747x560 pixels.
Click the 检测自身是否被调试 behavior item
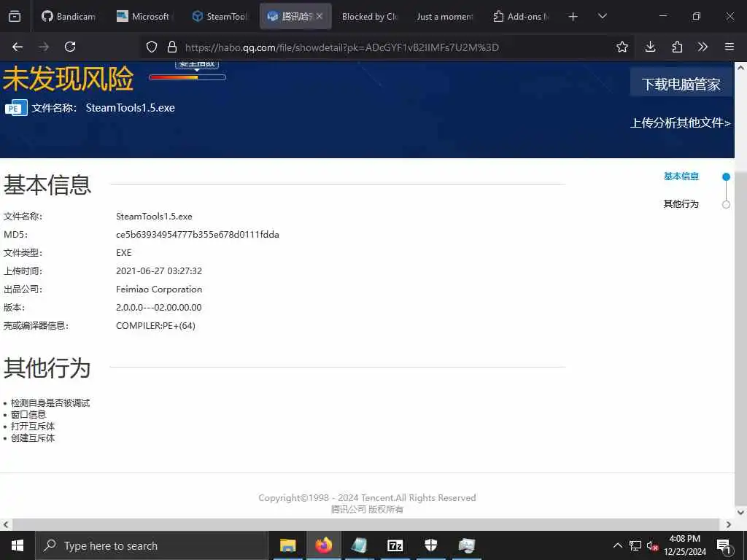click(50, 402)
